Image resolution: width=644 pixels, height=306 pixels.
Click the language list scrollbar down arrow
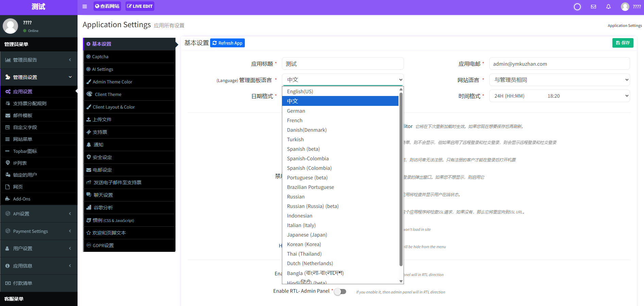coord(401,281)
